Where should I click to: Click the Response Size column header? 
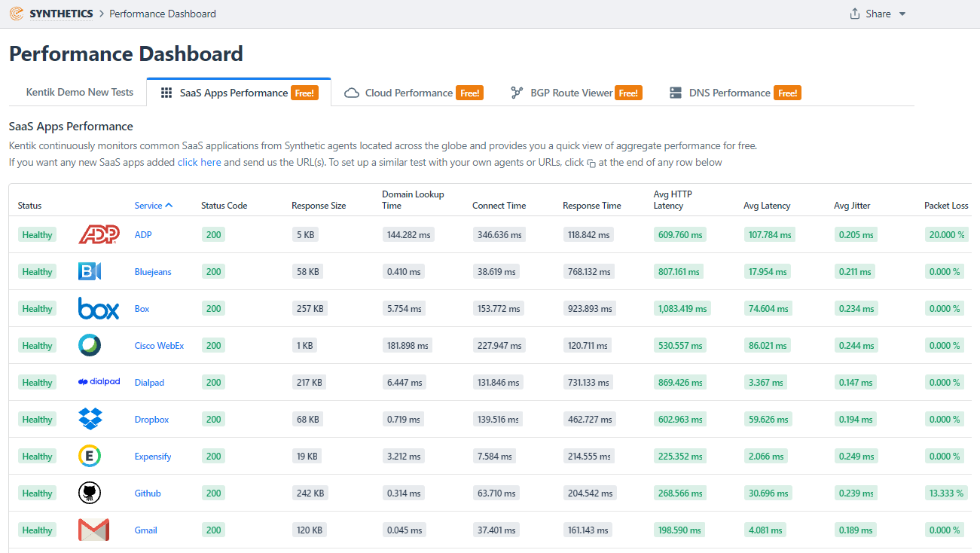tap(319, 206)
